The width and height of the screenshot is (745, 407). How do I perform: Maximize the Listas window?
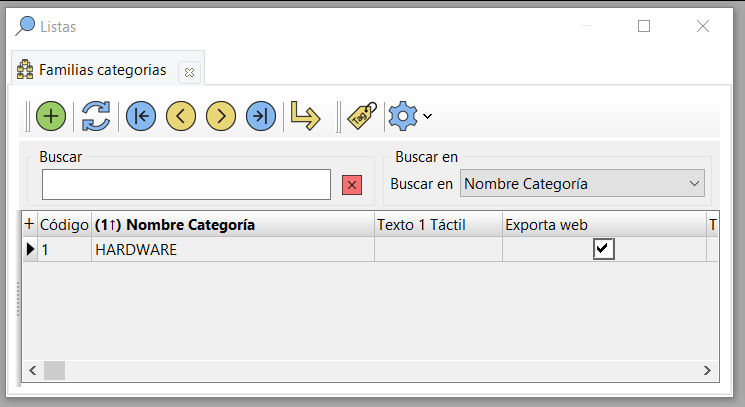pos(644,26)
